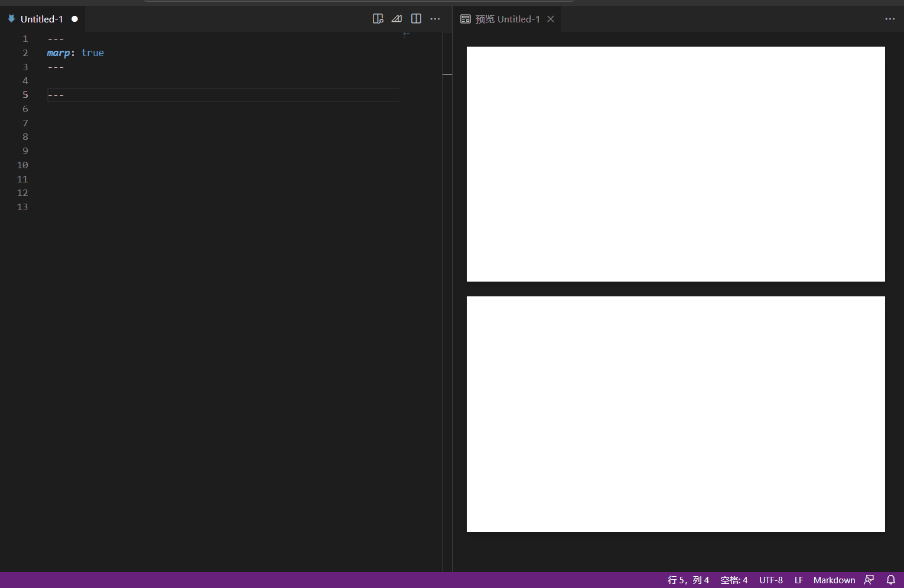This screenshot has height=588, width=904.
Task: Click the unsaved changes dot on Untitled-1 tab
Action: [x=74, y=18]
